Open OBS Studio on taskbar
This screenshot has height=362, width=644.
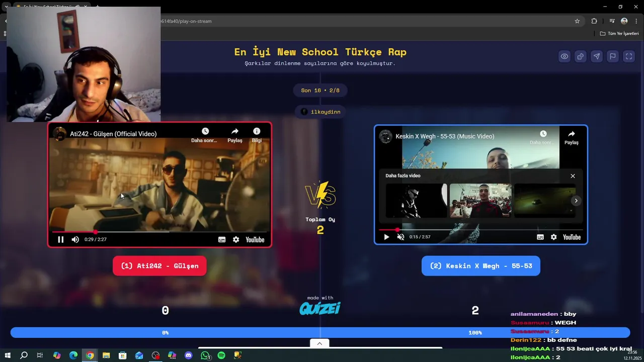click(x=155, y=355)
